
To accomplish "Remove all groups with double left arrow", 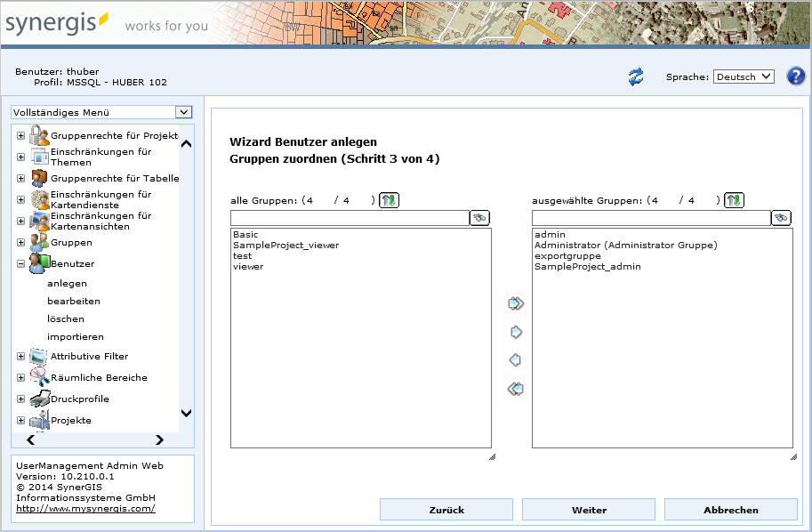I will [x=515, y=389].
